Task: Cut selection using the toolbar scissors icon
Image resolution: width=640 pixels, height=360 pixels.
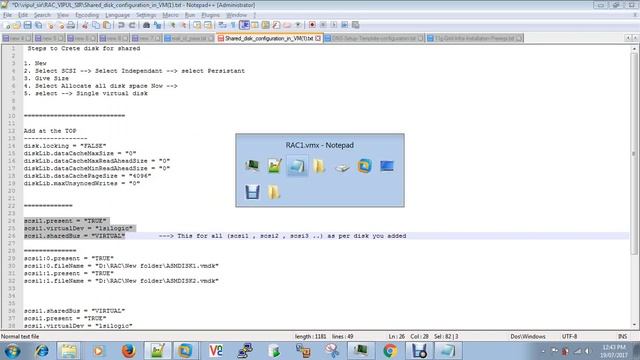Action: [85, 25]
